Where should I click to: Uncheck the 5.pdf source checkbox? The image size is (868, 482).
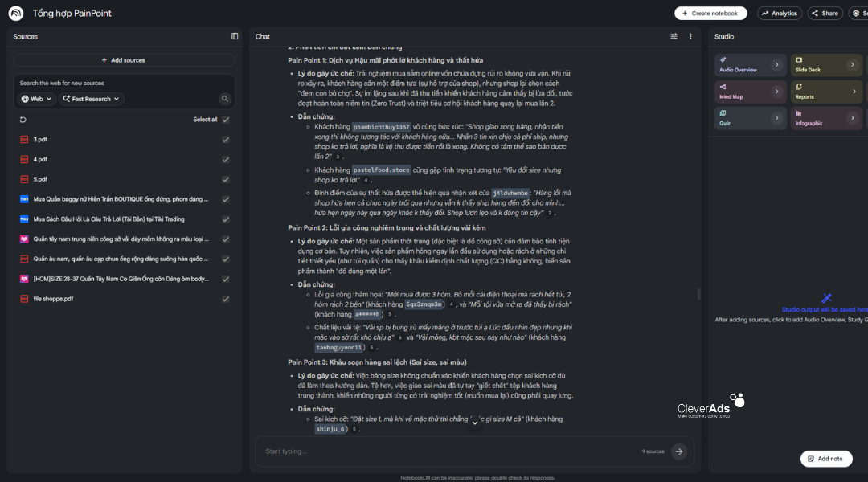tap(226, 179)
